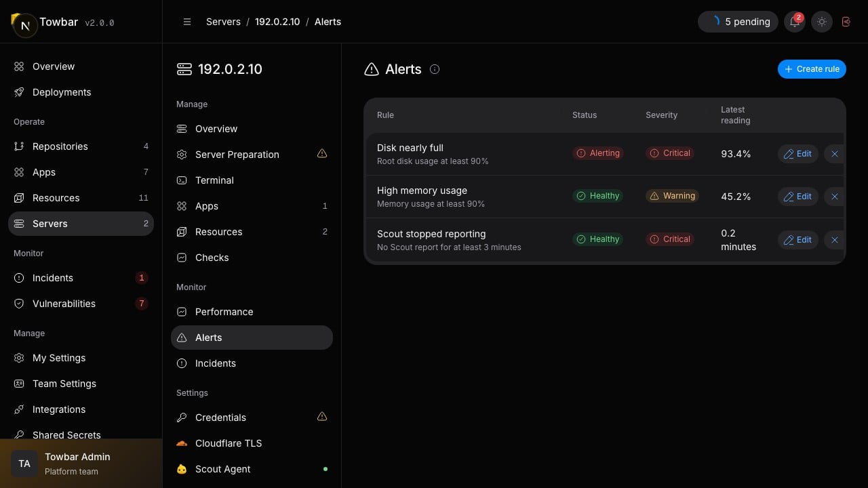The height and width of the screenshot is (488, 868).
Task: Open Overview in the main sidebar
Action: tap(81, 66)
